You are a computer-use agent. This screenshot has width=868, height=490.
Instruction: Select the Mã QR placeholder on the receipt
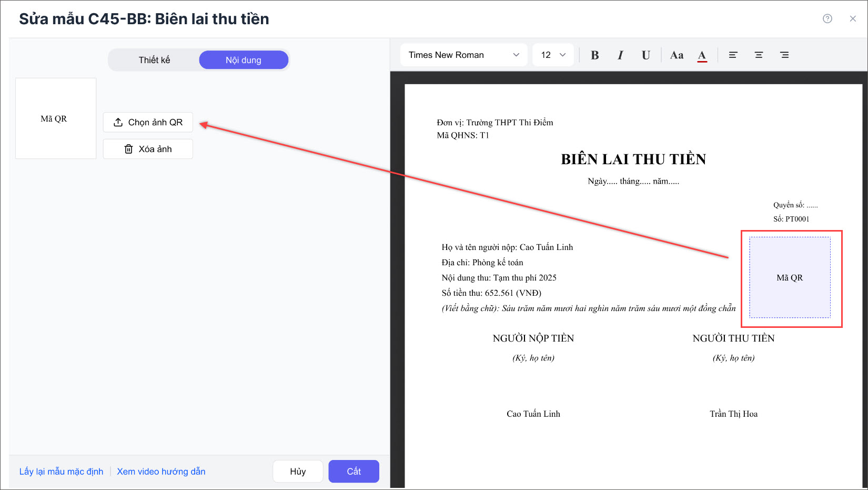click(x=790, y=278)
